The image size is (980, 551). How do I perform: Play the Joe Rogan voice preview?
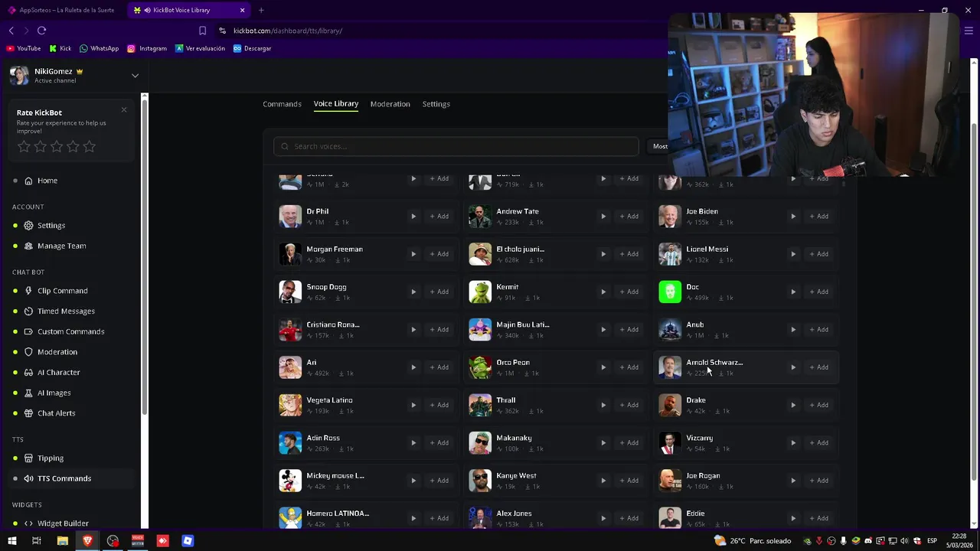tap(793, 481)
